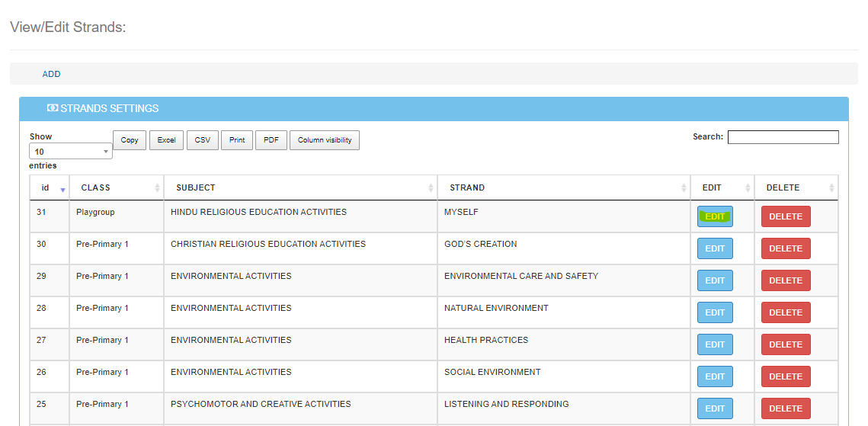
Task: Click the Copy export button
Action: point(130,140)
